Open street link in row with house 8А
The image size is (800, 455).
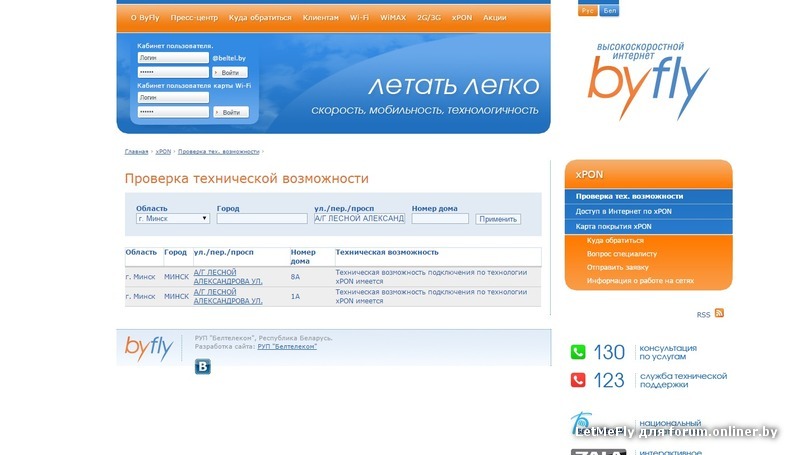click(228, 276)
